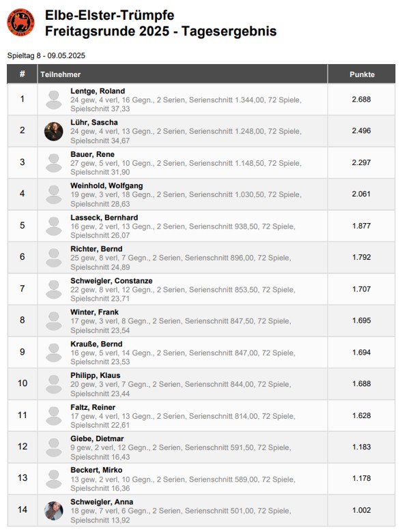The width and height of the screenshot is (402, 532).
Task: Click the # rank column header
Action: coord(23,74)
